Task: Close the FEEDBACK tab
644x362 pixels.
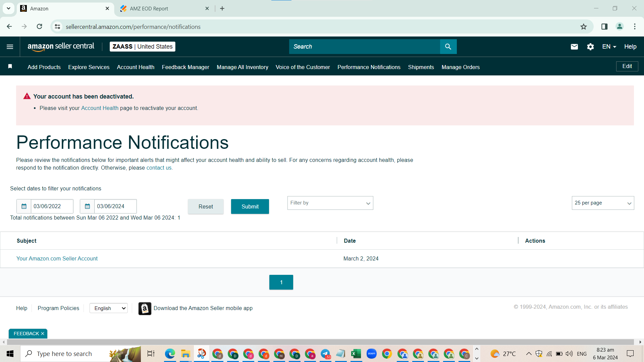Action: click(x=43, y=334)
